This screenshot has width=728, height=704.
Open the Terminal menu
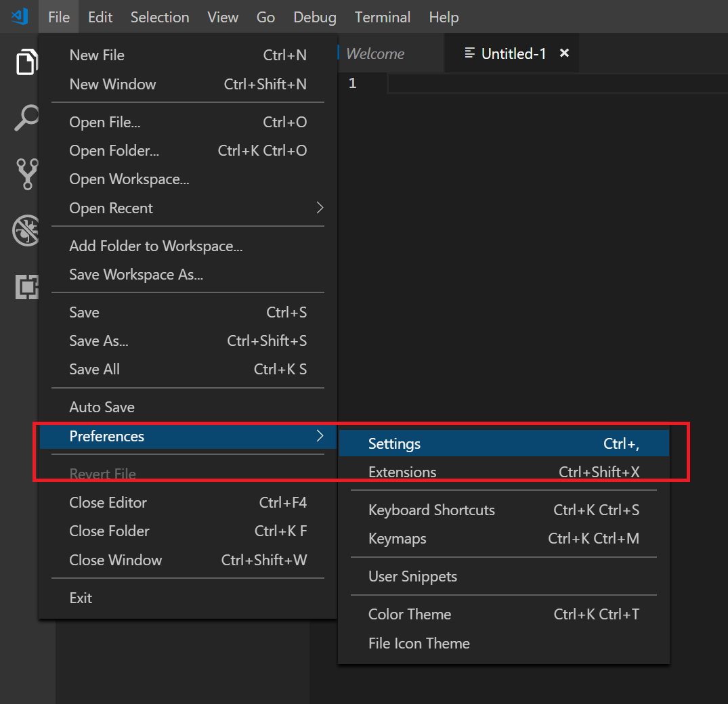(x=383, y=17)
